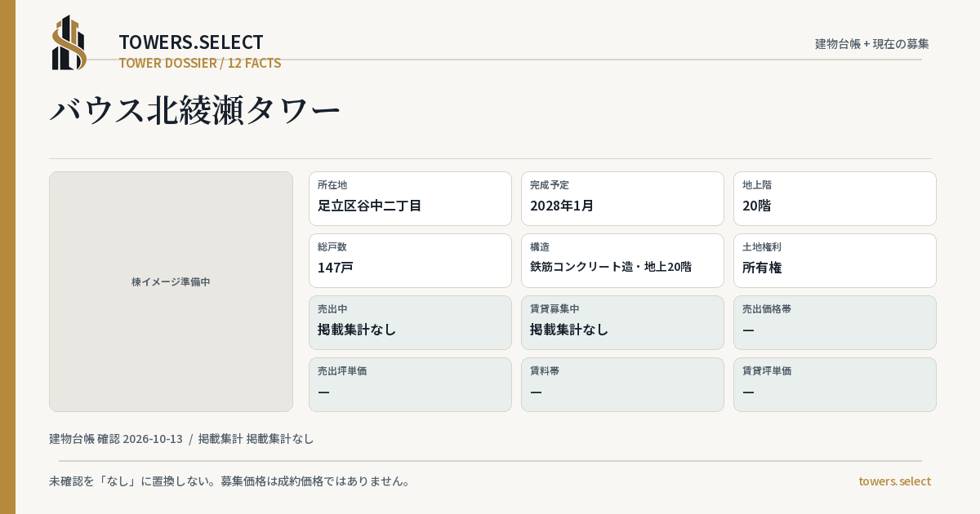The image size is (980, 514).
Task: Click the 構造 value 鉄筋コンクリート造・地上20階
Action: tap(611, 267)
